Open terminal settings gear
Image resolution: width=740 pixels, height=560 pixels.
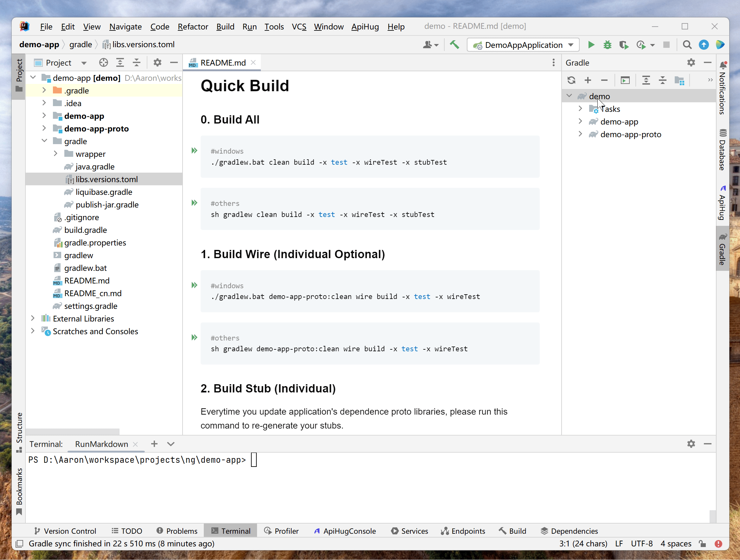point(691,444)
